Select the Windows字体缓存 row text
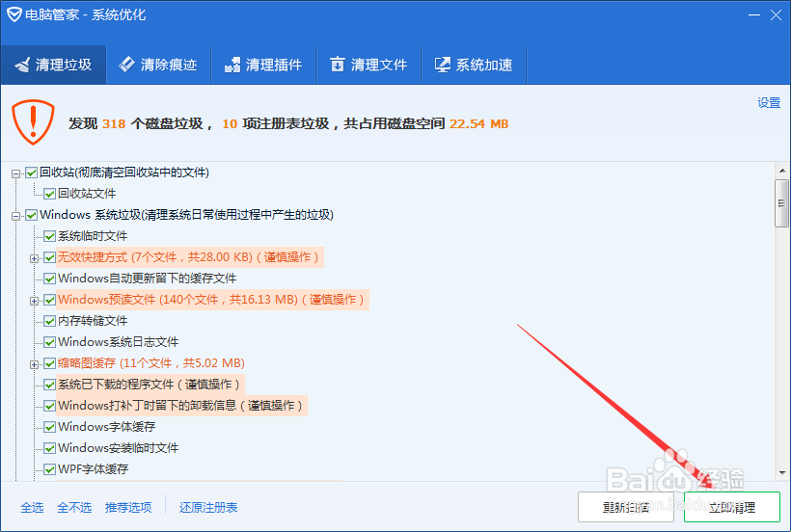791x532 pixels. click(107, 426)
